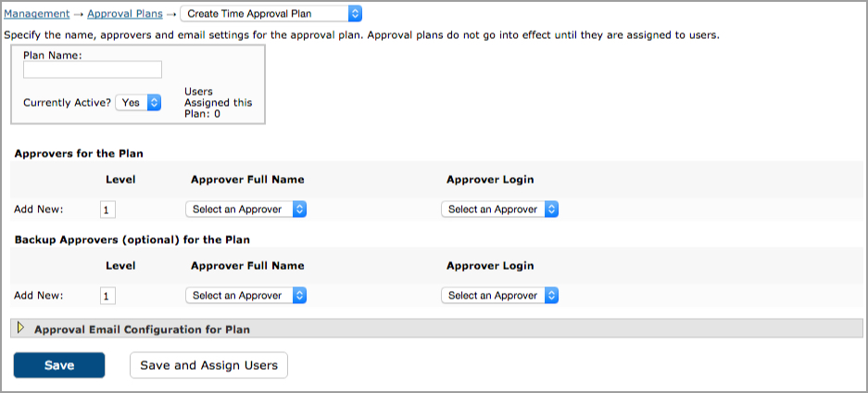Select approver full name in Approvers section
This screenshot has height=393, width=868.
pyautogui.click(x=245, y=209)
